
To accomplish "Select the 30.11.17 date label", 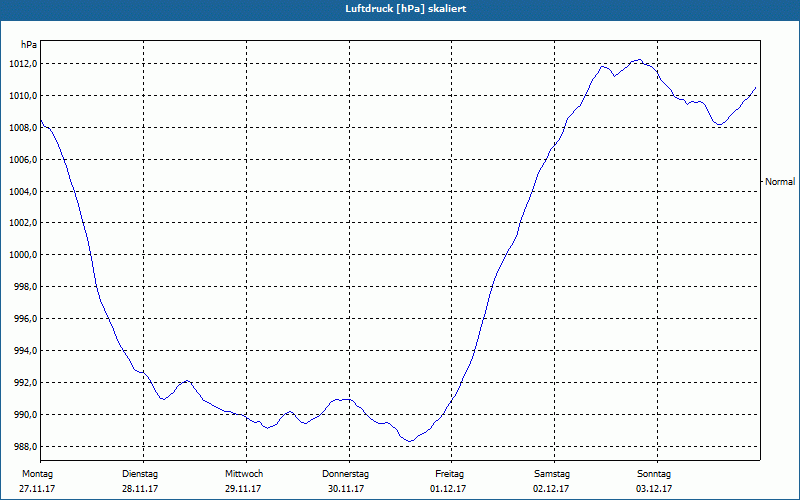I will point(346,489).
